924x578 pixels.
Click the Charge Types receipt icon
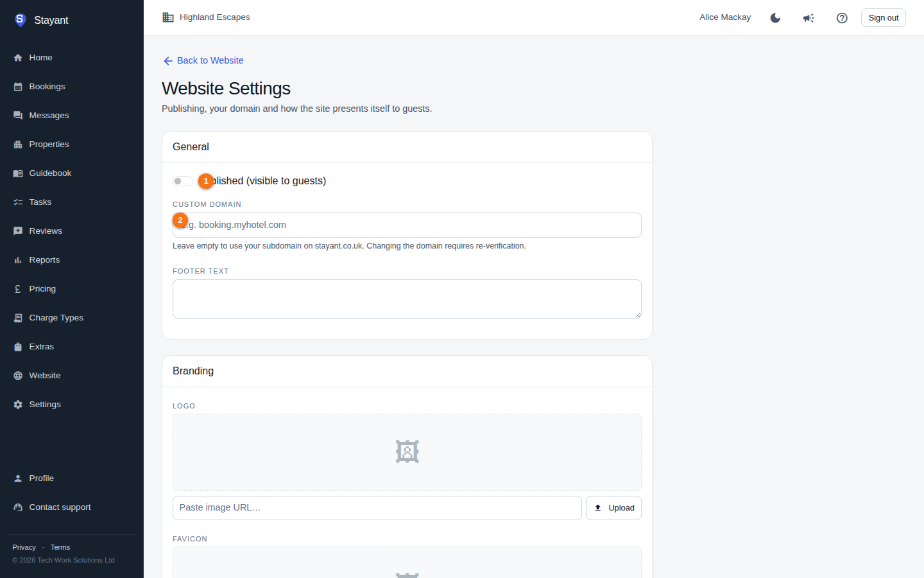click(18, 318)
